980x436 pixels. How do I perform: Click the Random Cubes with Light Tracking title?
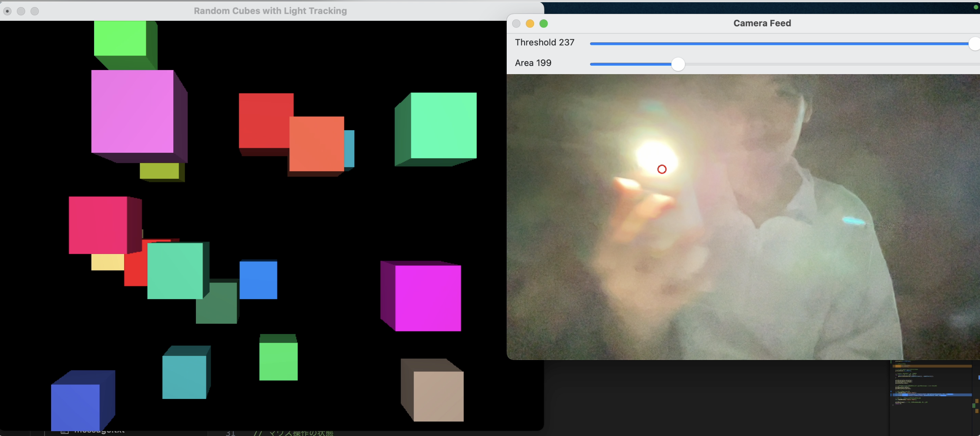tap(270, 11)
